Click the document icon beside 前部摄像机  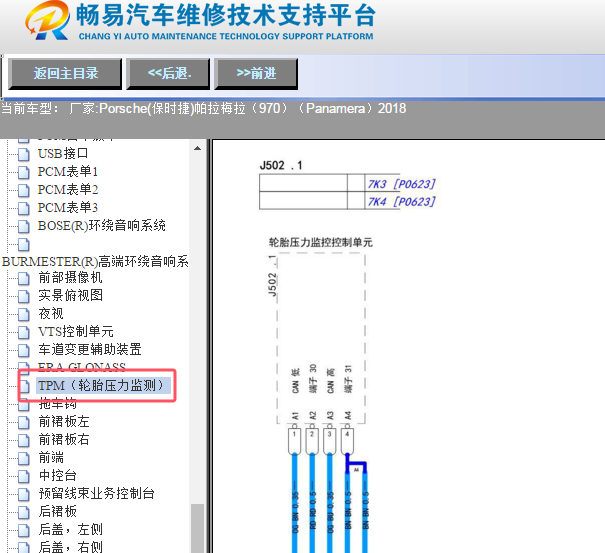[24, 278]
